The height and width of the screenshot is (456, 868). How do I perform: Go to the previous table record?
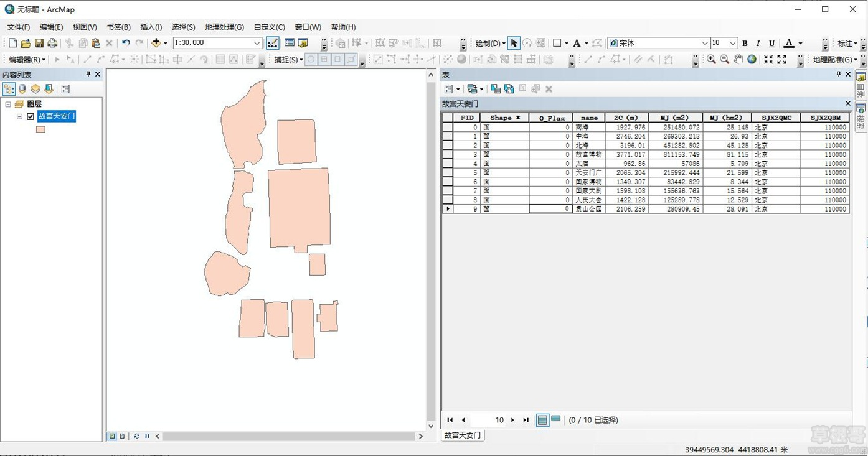pyautogui.click(x=463, y=420)
